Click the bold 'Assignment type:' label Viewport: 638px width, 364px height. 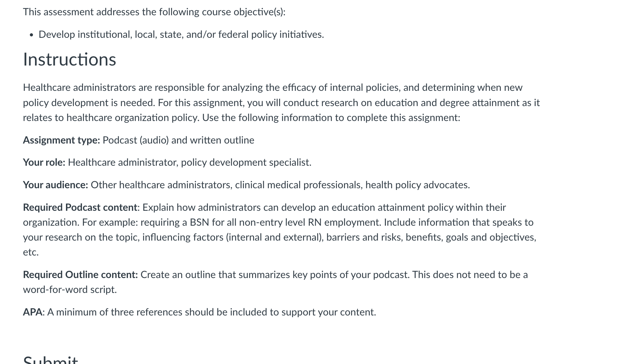pos(61,140)
